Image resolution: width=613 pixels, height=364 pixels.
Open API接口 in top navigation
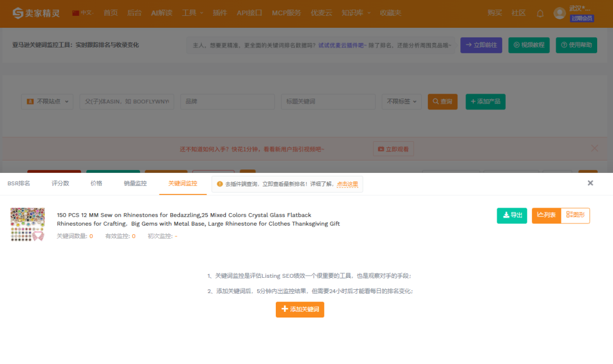point(249,13)
